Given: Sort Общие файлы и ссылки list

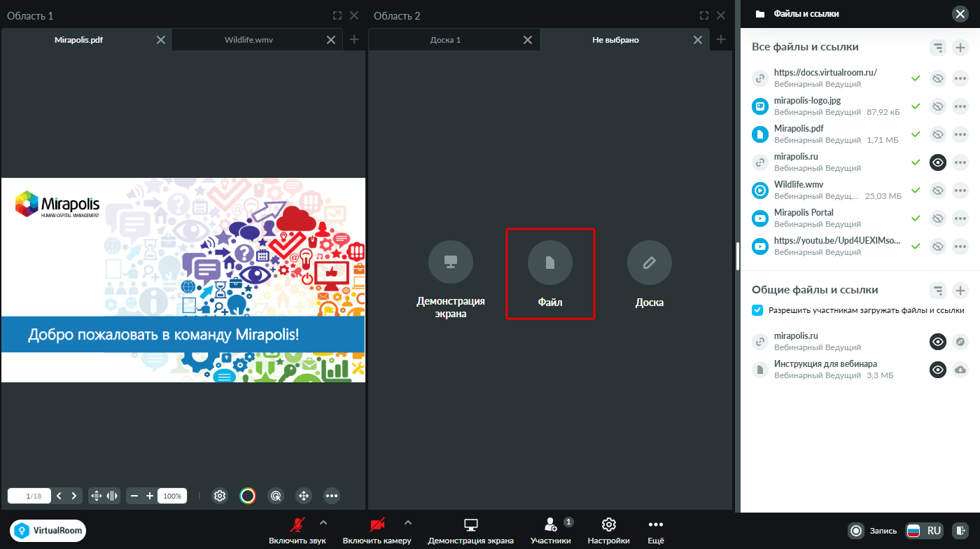Looking at the screenshot, I should point(938,290).
